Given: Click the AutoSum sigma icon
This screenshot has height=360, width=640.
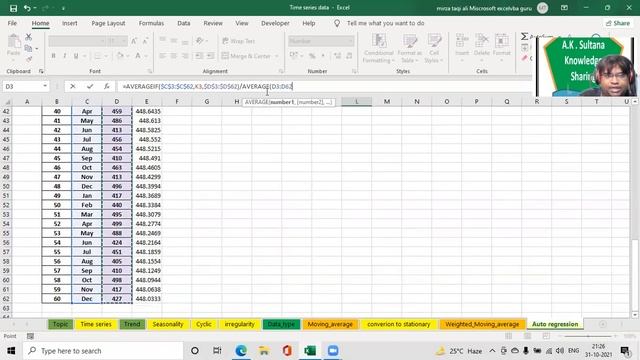Looking at the screenshot, I should [x=524, y=37].
